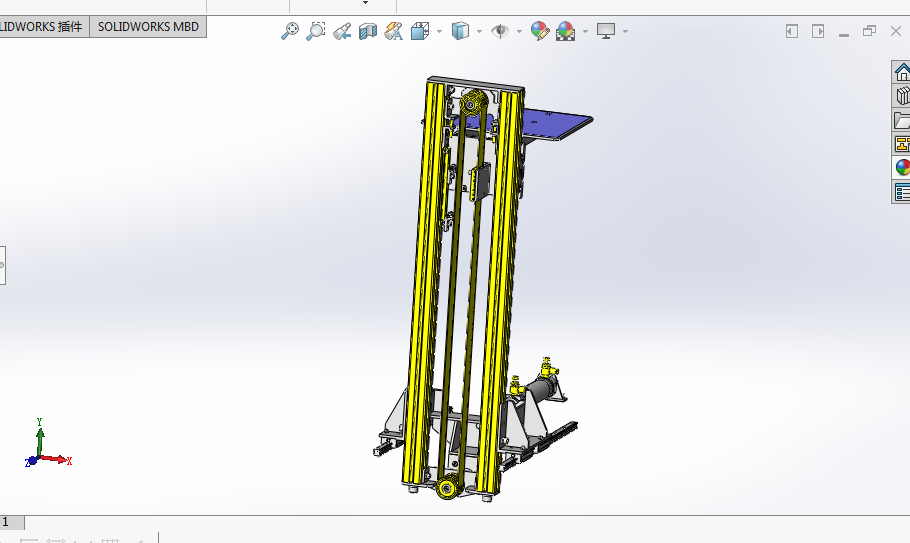Open the View Settings monitor icon
The height and width of the screenshot is (543, 910).
pos(606,31)
